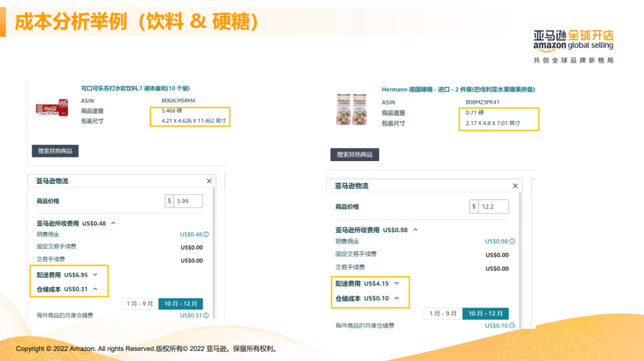Select 1月-9月 tab for the Coca-Cola product
This screenshot has width=644, height=361.
tap(140, 304)
